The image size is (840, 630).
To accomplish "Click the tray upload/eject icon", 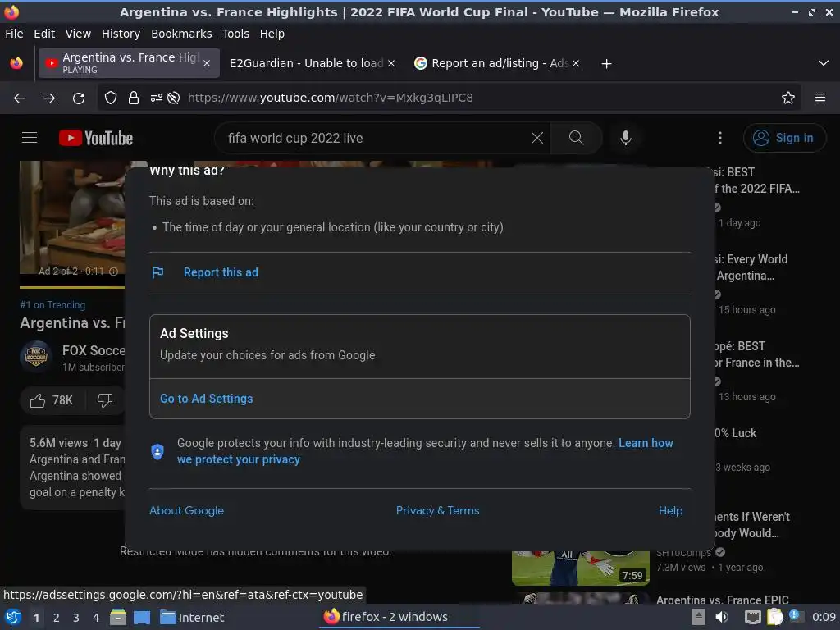I will [699, 617].
